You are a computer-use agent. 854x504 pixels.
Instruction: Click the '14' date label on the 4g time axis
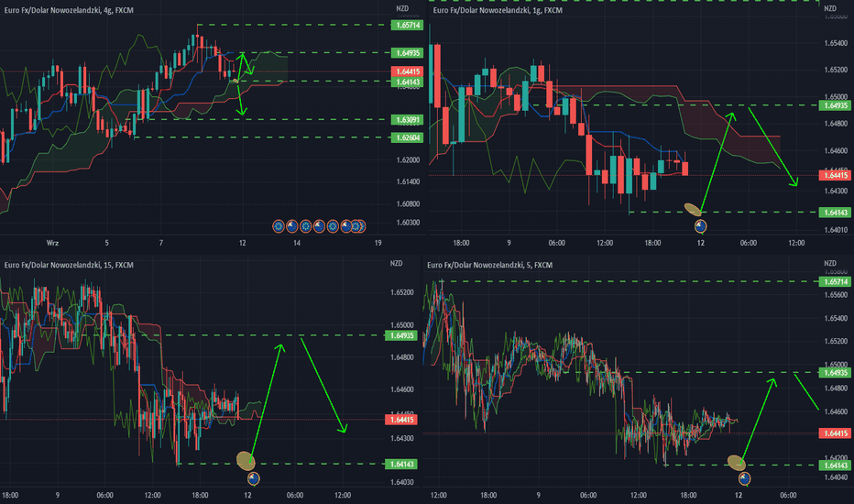click(297, 243)
